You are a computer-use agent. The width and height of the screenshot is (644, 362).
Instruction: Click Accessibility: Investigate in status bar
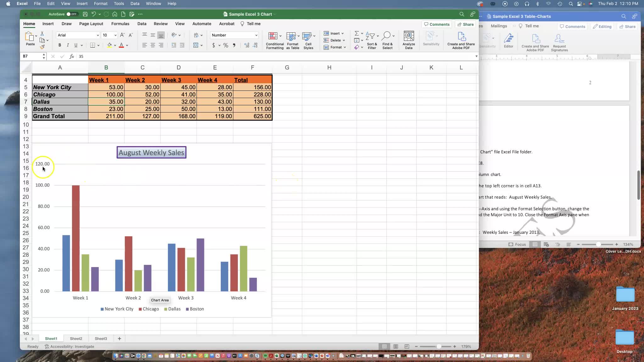[x=69, y=346]
